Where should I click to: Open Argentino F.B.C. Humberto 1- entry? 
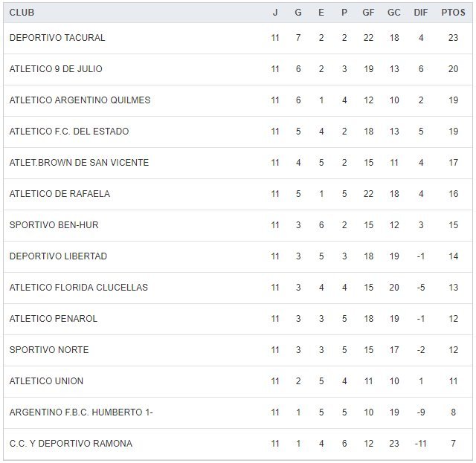pos(82,412)
